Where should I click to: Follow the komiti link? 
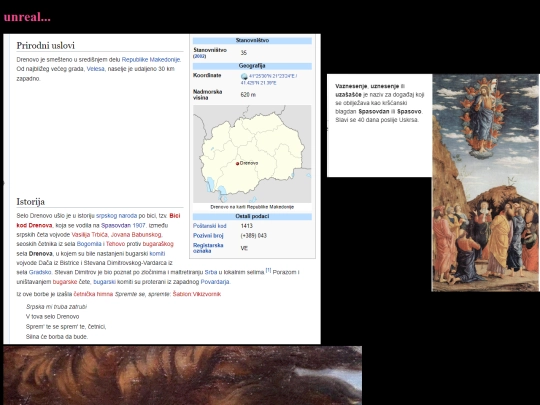point(157,254)
